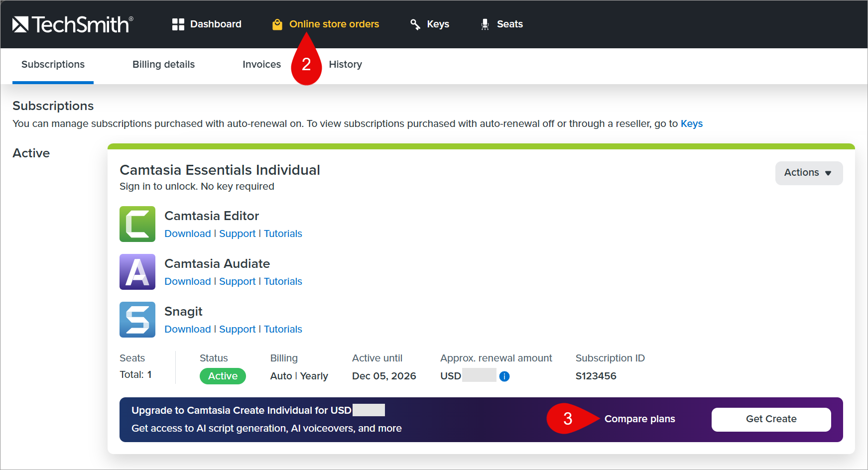The image size is (868, 470).
Task: Click the Total: 1 seats value
Action: coord(135,375)
